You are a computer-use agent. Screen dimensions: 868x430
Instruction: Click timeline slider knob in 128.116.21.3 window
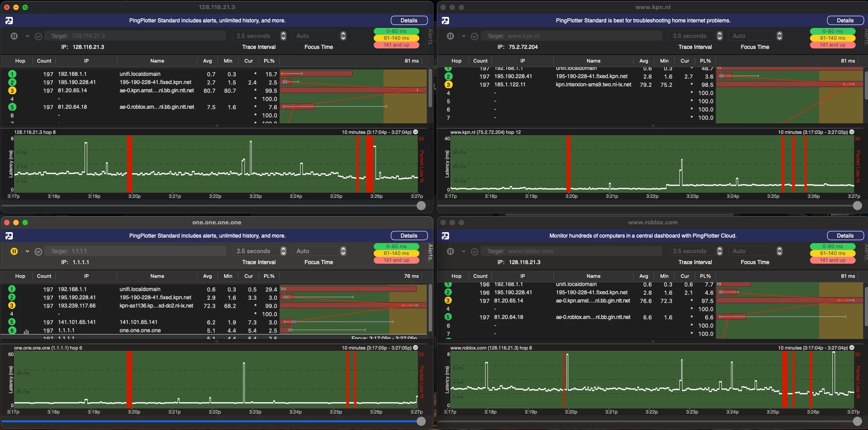[x=421, y=206]
